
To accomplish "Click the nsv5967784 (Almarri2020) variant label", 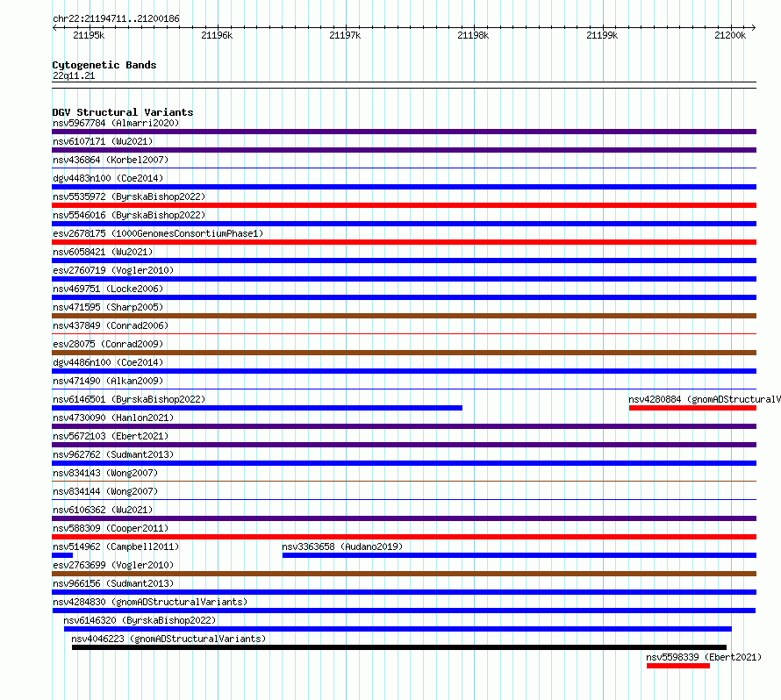I will pos(116,123).
